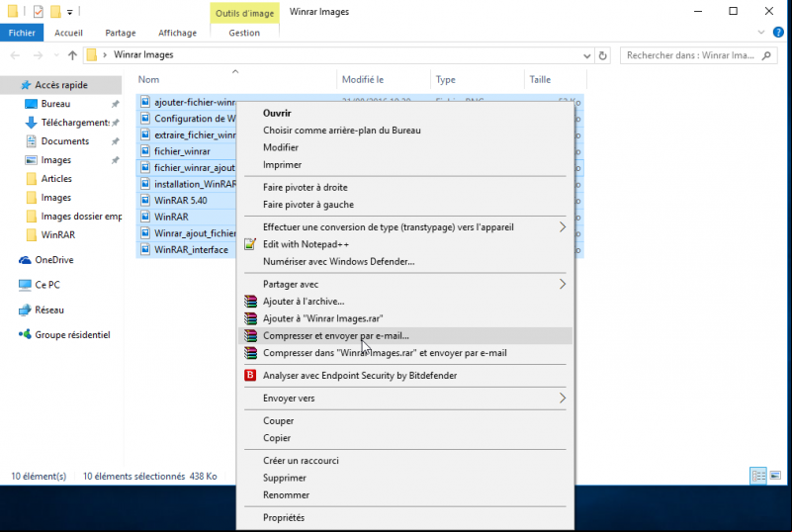Screen dimensions: 792x532
Task: Click the search magnifier icon
Action: (x=766, y=55)
